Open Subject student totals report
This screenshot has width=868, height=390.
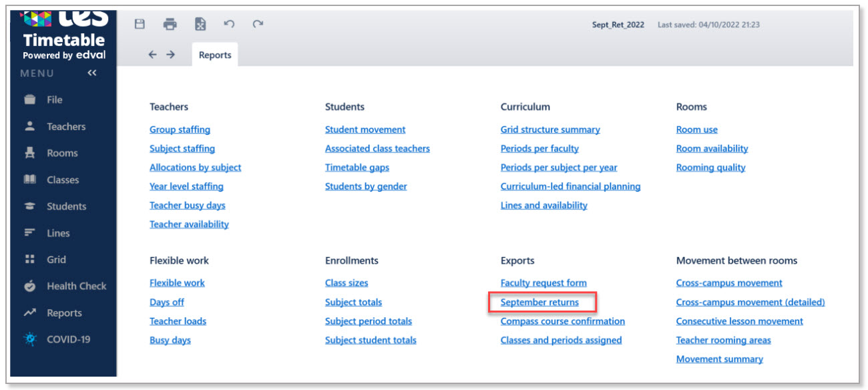coord(371,340)
